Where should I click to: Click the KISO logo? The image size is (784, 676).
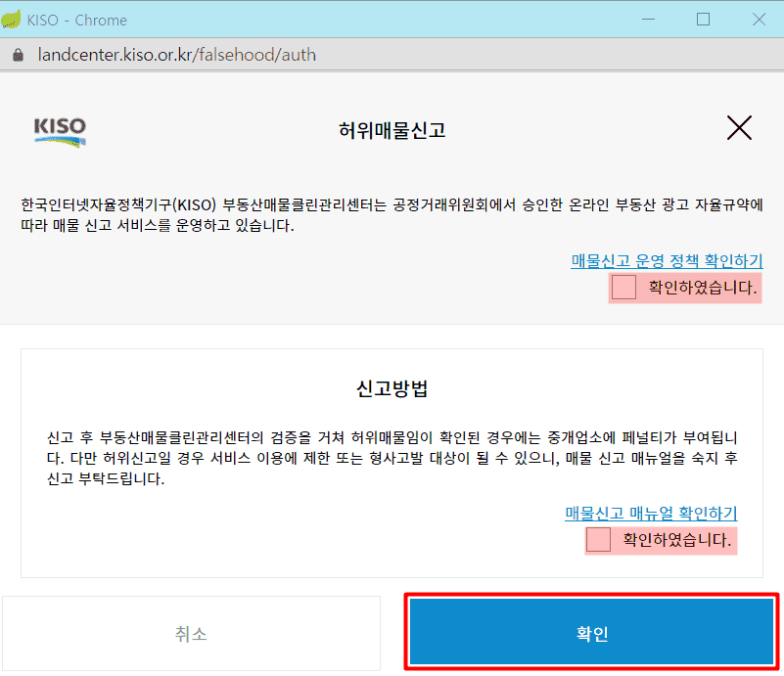60,130
